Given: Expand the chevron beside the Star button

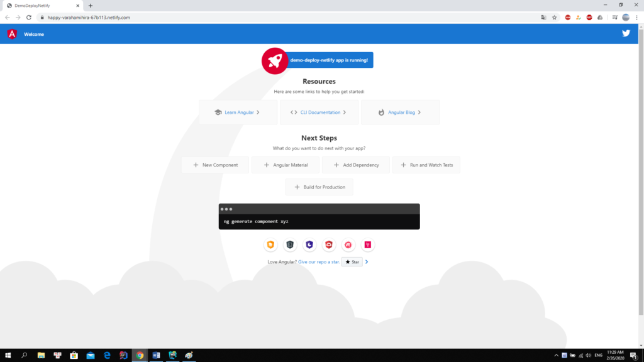Looking at the screenshot, I should [367, 261].
